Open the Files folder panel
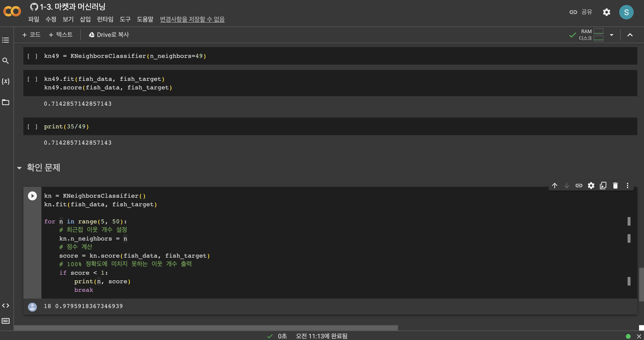Viewport: 644px width, 340px height. tap(5, 102)
